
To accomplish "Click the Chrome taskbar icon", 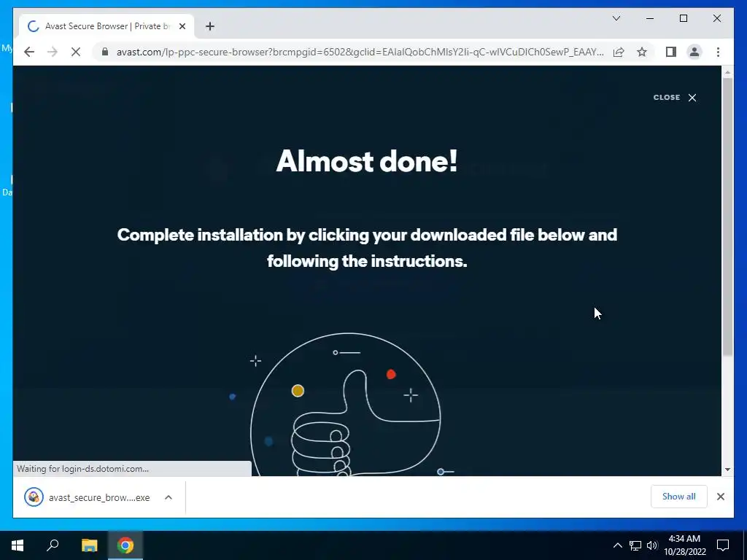I will 125,545.
